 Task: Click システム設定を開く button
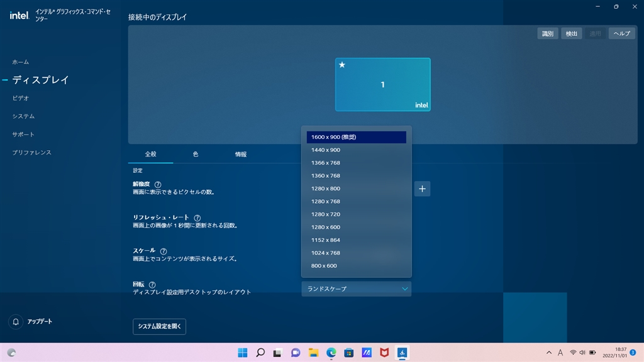tap(159, 327)
